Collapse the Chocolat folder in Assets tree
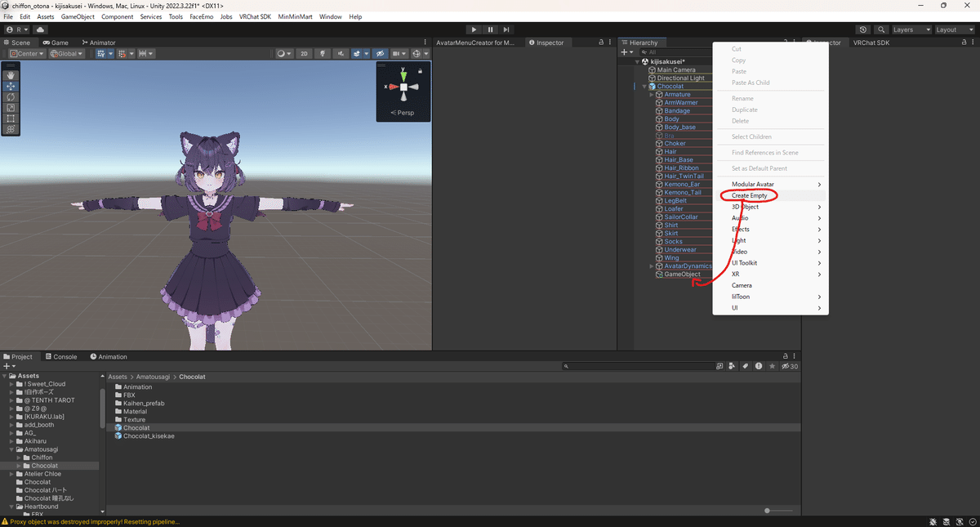 pyautogui.click(x=18, y=465)
